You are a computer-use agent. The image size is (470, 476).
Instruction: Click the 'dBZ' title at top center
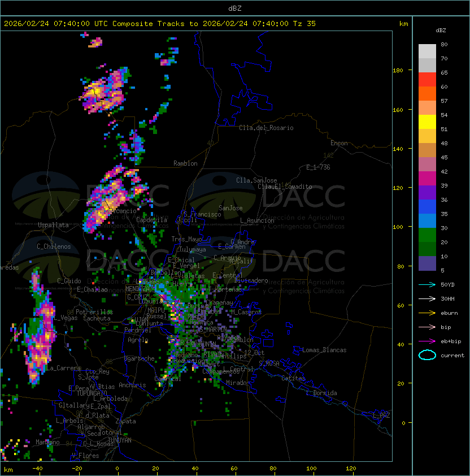(x=235, y=8)
